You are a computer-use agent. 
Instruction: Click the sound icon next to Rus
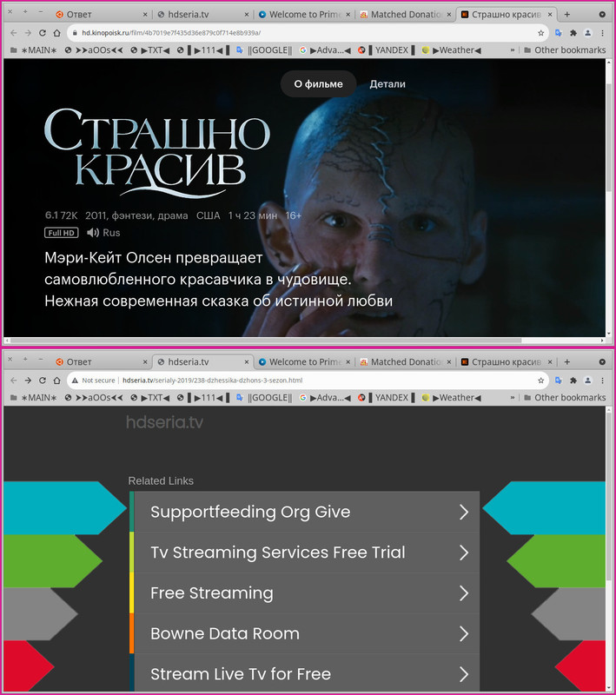93,233
